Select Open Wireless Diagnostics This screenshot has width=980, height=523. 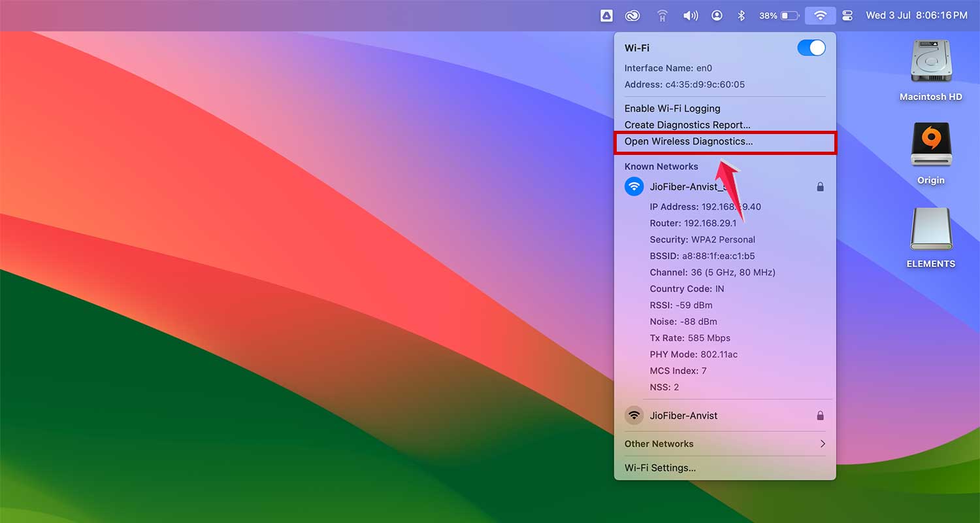[x=689, y=141]
